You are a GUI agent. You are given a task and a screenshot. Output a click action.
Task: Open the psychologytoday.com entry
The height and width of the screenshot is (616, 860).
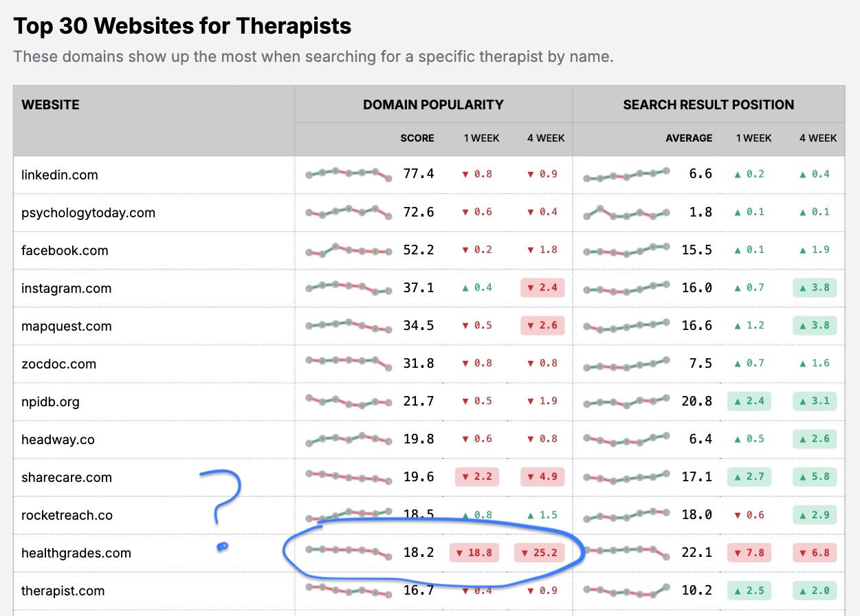(x=88, y=212)
